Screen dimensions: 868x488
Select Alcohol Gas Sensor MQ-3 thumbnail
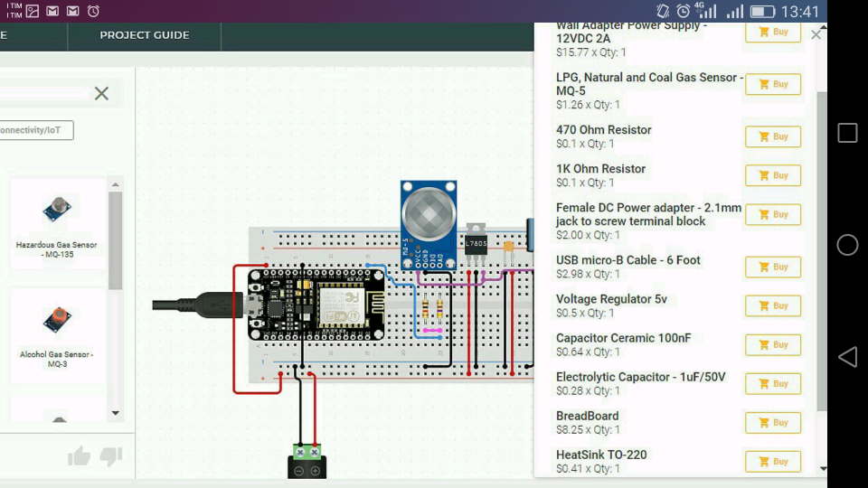57,334
